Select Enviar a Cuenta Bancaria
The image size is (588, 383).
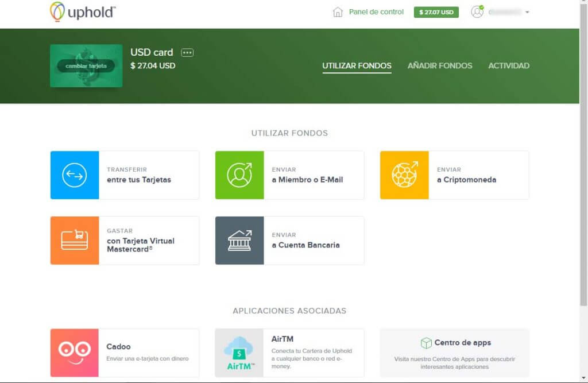[x=289, y=241]
